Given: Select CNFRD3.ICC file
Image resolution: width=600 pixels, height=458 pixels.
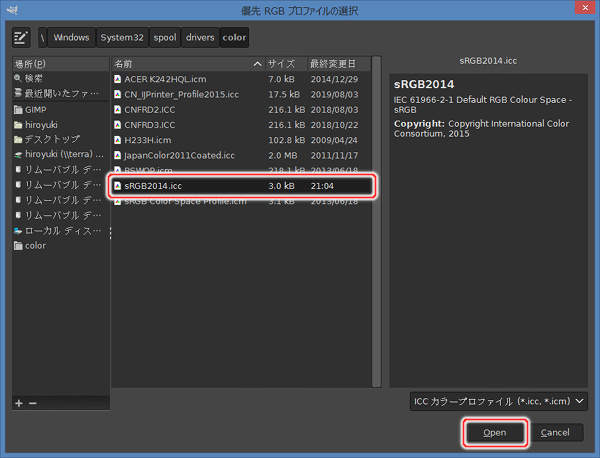Looking at the screenshot, I should (241, 125).
